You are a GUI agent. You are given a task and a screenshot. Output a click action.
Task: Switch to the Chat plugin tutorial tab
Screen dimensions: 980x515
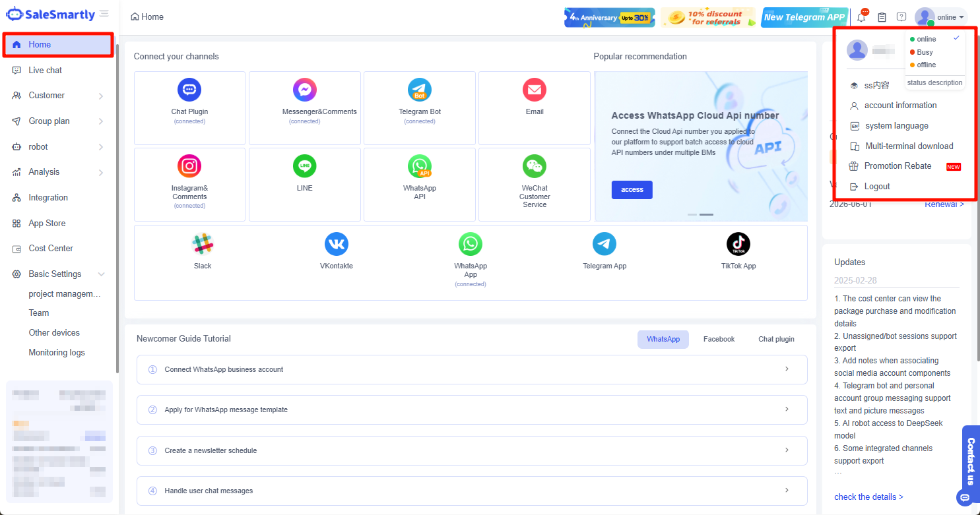[x=776, y=339]
